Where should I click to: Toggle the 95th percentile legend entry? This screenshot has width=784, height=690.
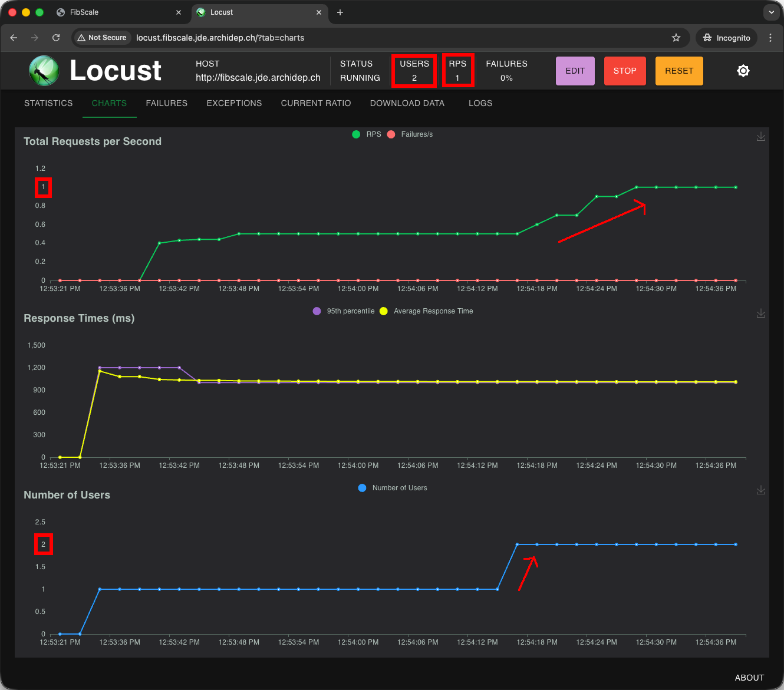pyautogui.click(x=344, y=311)
